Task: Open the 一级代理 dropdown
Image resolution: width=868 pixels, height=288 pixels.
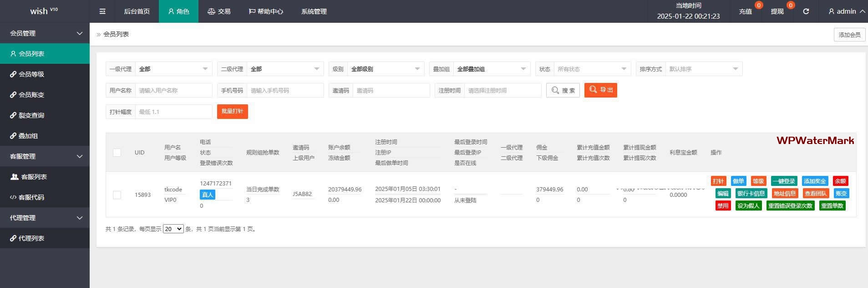Action: point(173,69)
